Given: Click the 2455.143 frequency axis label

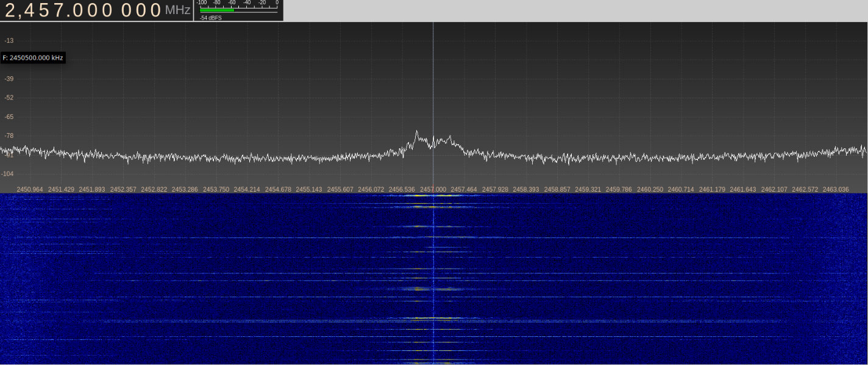Looking at the screenshot, I should tap(309, 189).
